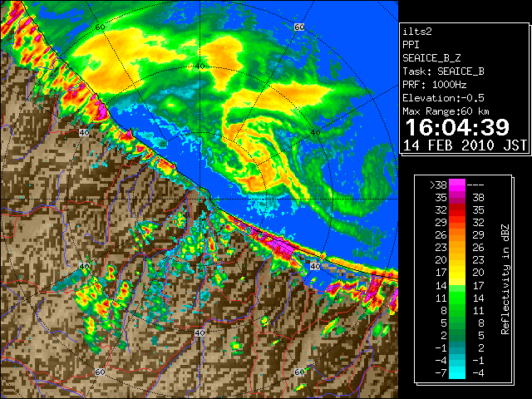The image size is (532, 399).
Task: Click the large '16:04:39' timestamp
Action: pyautogui.click(x=457, y=127)
